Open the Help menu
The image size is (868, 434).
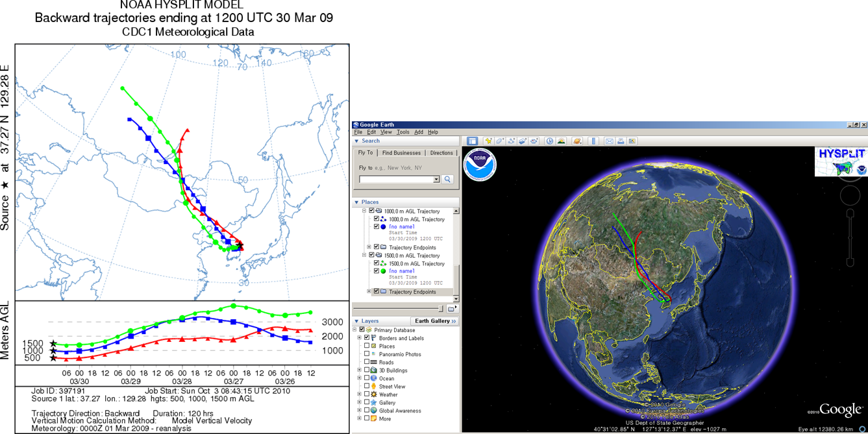[x=433, y=132]
